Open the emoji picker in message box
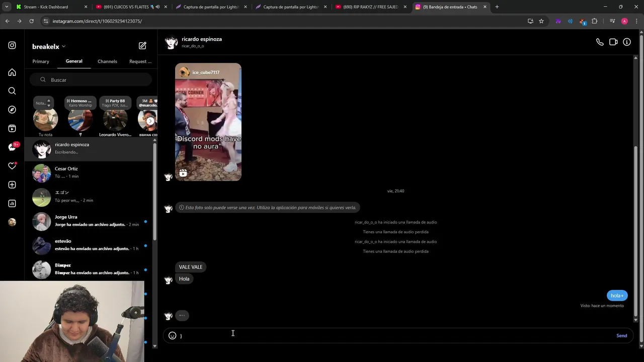The width and height of the screenshot is (644, 362). click(x=173, y=335)
